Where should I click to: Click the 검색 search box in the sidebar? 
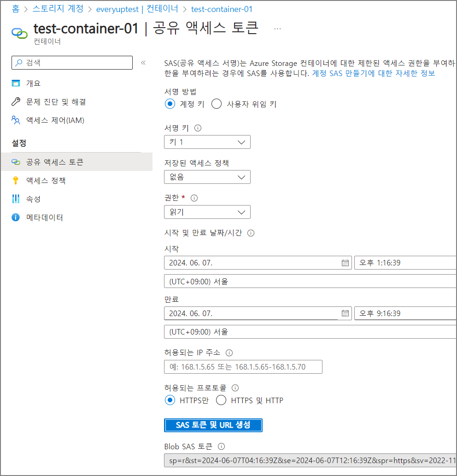(72, 63)
